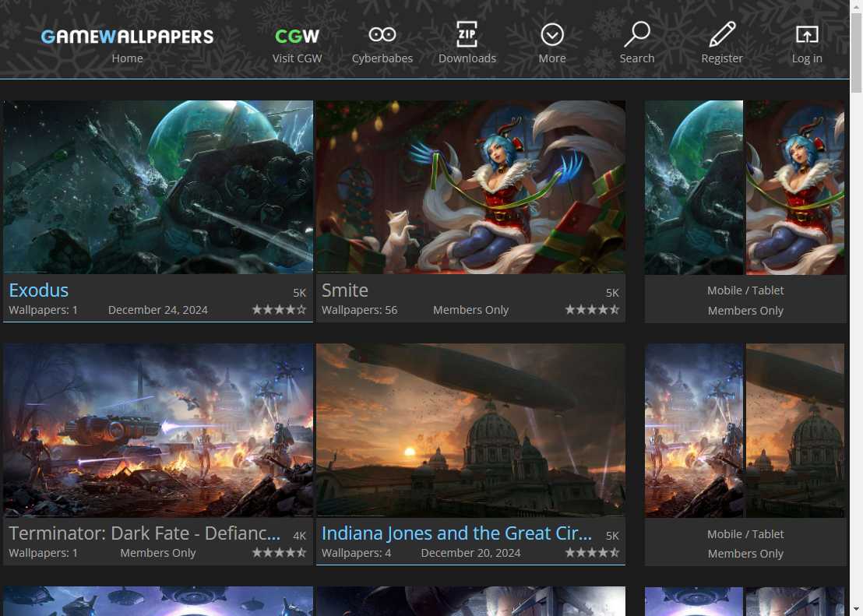863x616 pixels.
Task: Click the Terminator star rating
Action: click(279, 553)
